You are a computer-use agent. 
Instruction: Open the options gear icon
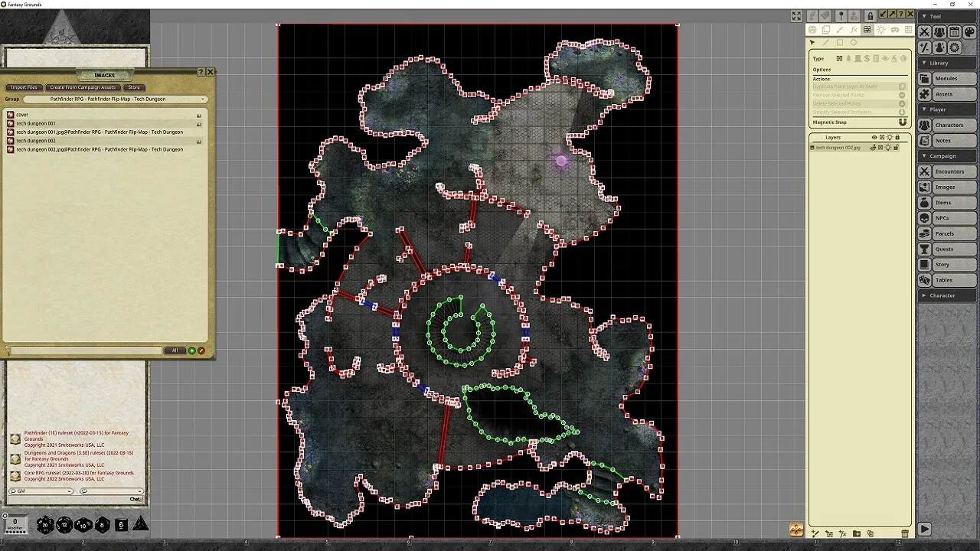point(954,47)
